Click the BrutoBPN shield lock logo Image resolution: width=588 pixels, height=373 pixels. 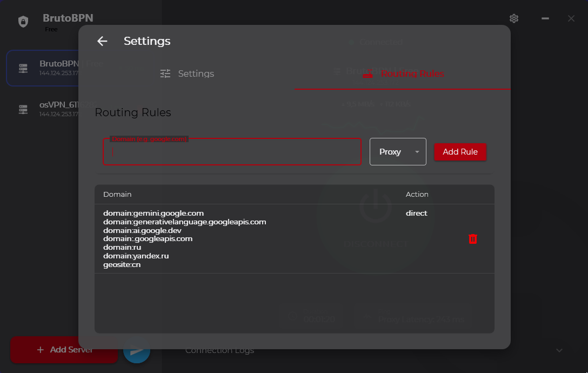click(23, 22)
